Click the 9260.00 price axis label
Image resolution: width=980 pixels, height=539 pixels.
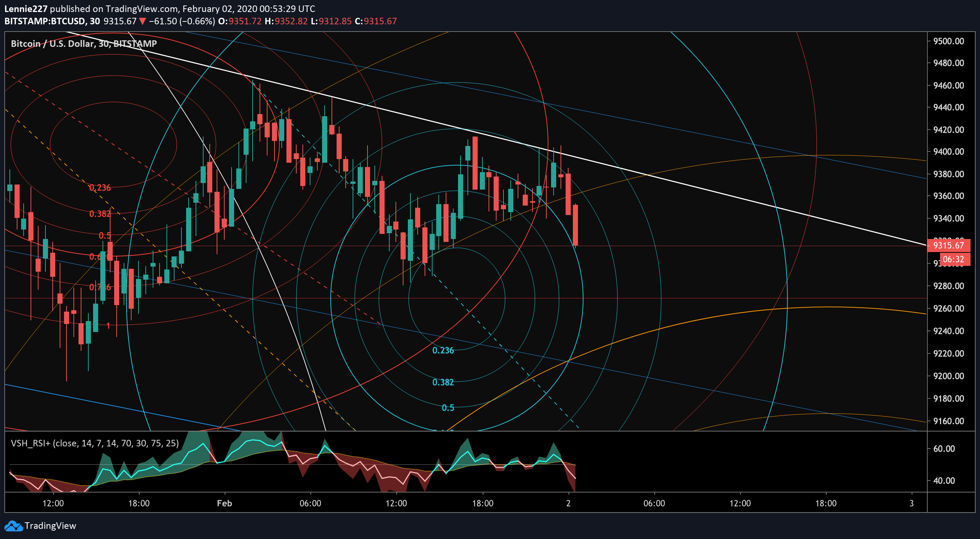(x=949, y=309)
